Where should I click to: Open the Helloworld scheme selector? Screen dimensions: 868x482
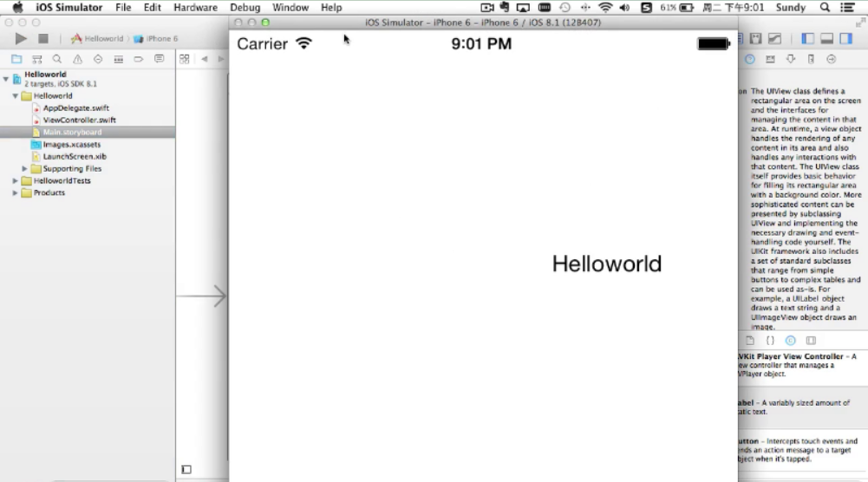(97, 39)
